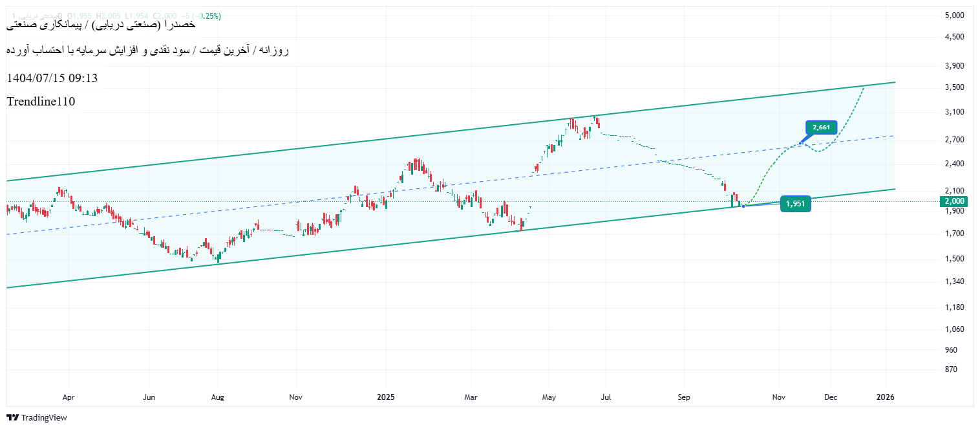980x429 pixels.
Task: Click the 5,000 price axis label
Action: 954,15
